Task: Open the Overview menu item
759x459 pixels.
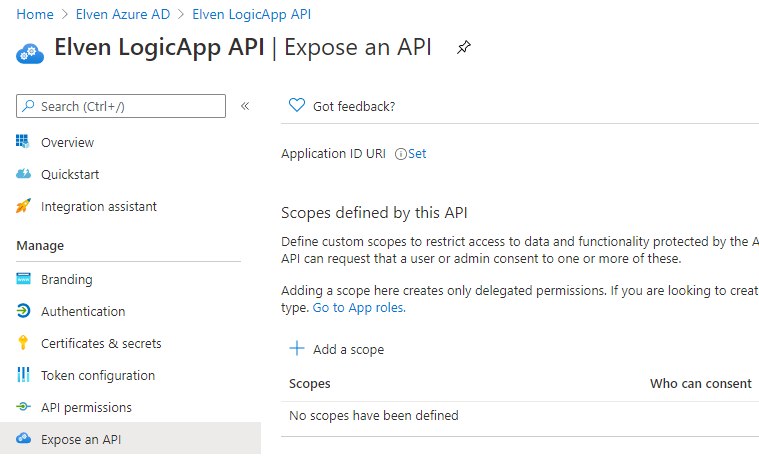Action: (67, 142)
